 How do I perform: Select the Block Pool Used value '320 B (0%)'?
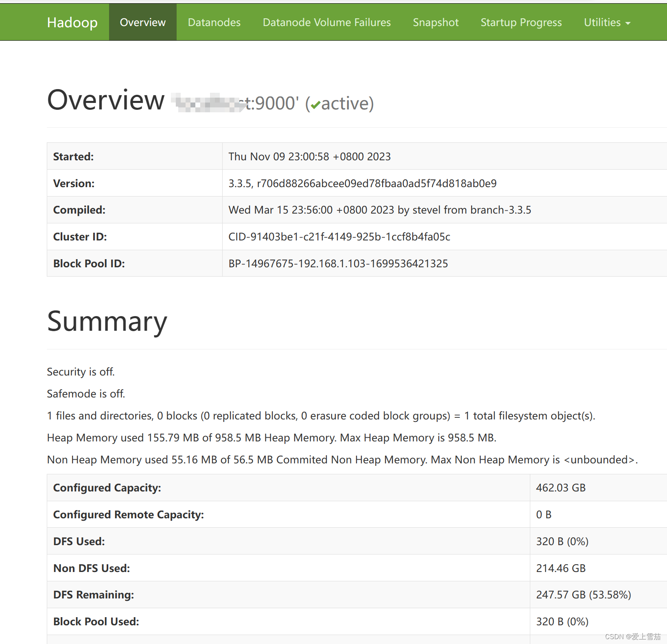(x=562, y=622)
